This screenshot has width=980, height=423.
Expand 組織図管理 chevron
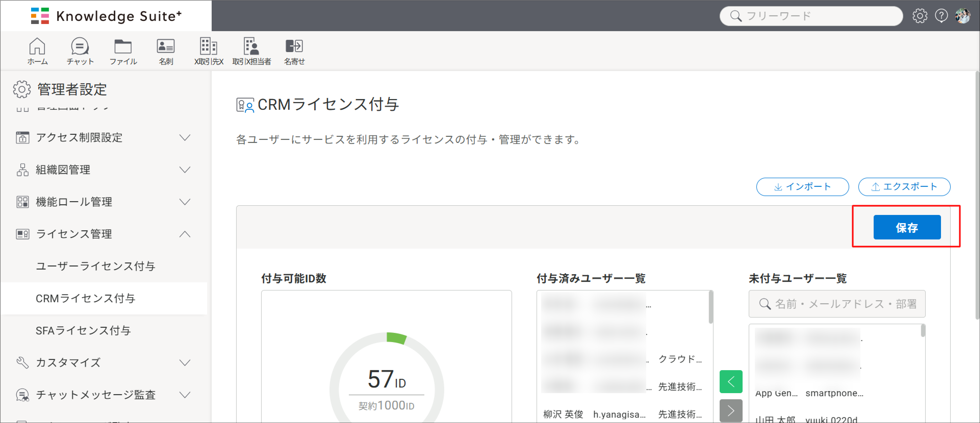pyautogui.click(x=185, y=170)
